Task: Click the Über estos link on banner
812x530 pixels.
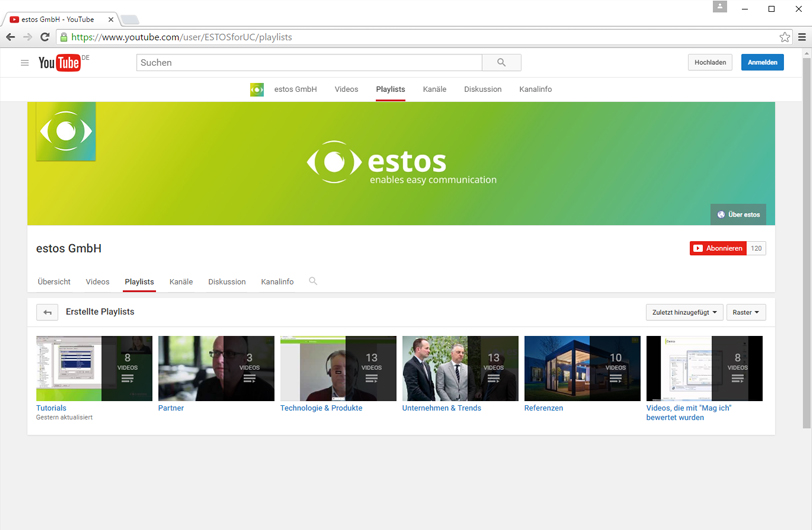Action: (x=738, y=214)
